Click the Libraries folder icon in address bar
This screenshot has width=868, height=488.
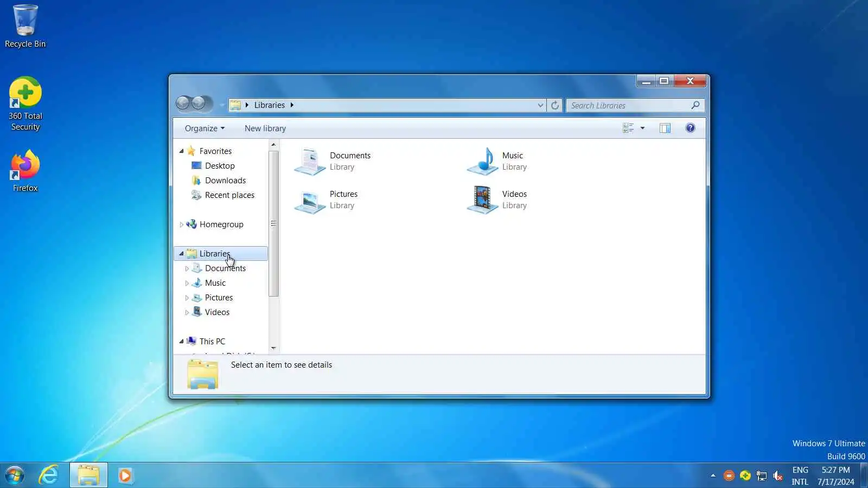235,105
